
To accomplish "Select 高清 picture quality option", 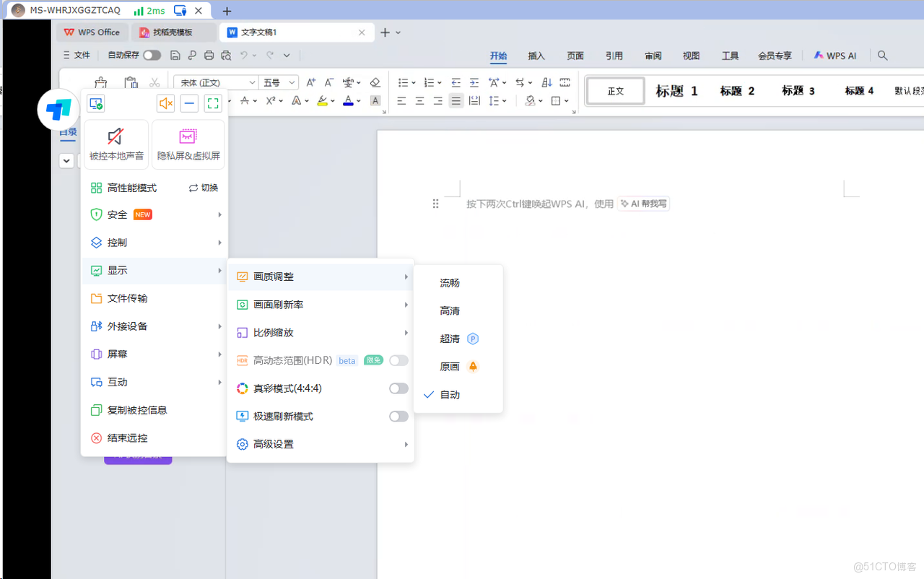I will pos(450,310).
